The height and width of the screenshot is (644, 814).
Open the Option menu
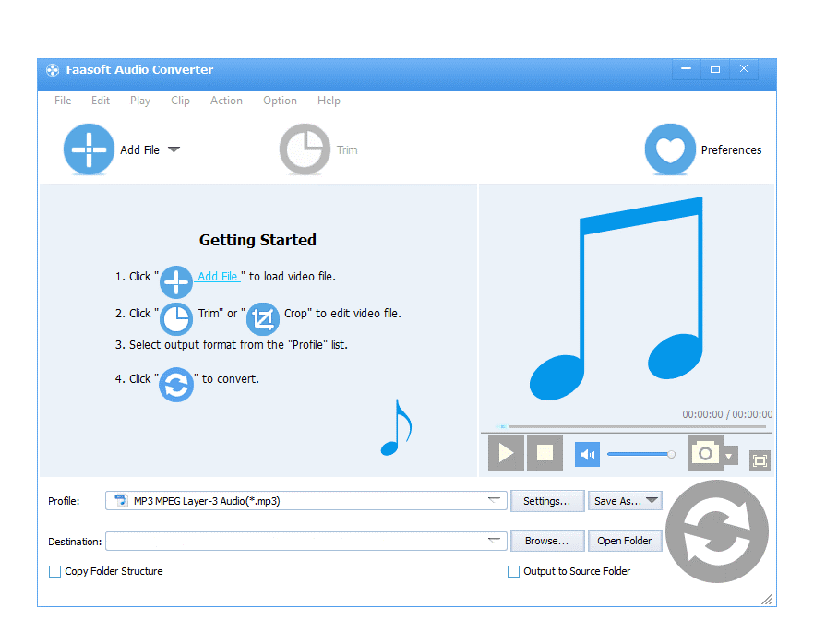[280, 101]
